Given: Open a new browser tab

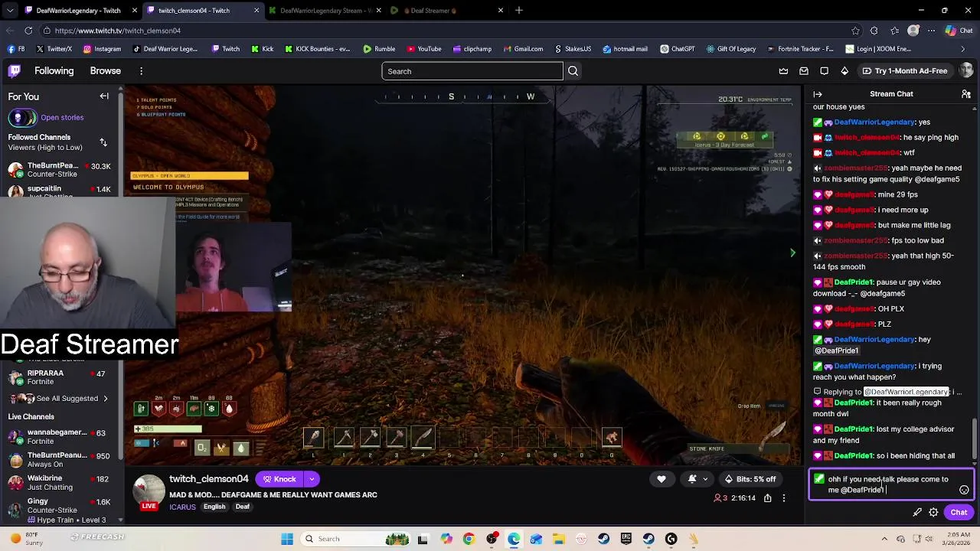Looking at the screenshot, I should [519, 11].
